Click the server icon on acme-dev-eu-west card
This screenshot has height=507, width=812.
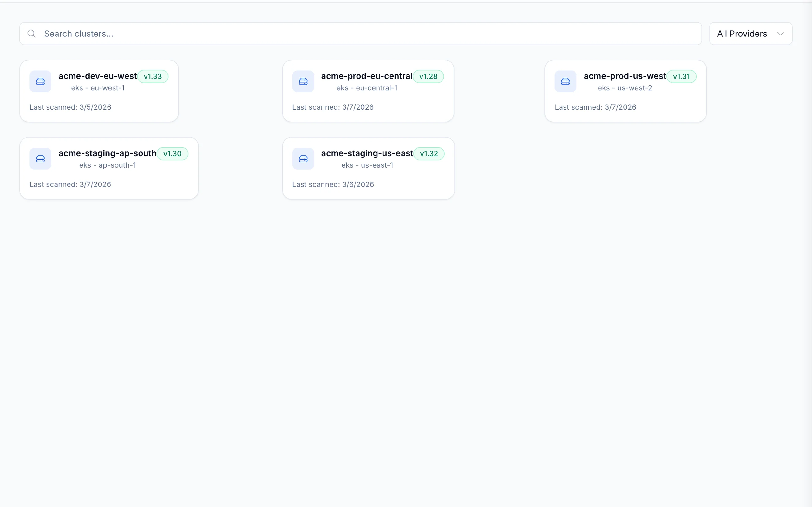coord(40,81)
